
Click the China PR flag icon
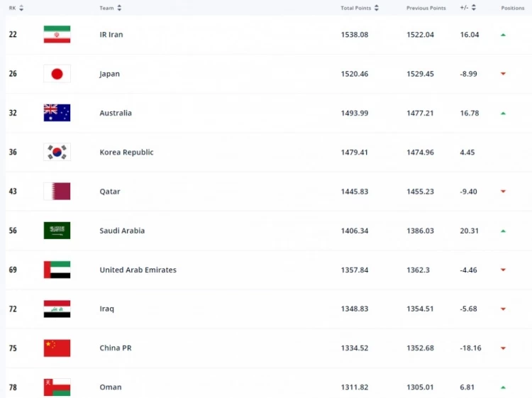57,348
